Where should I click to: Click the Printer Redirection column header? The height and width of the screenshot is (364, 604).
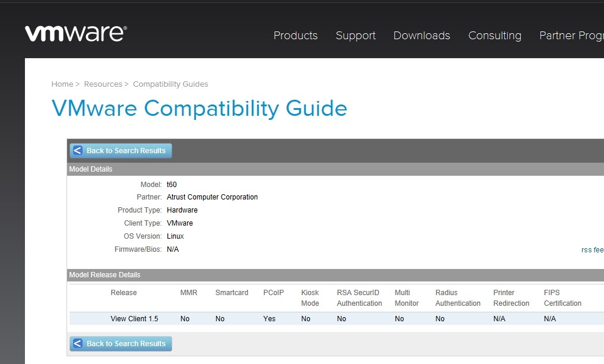pyautogui.click(x=511, y=297)
